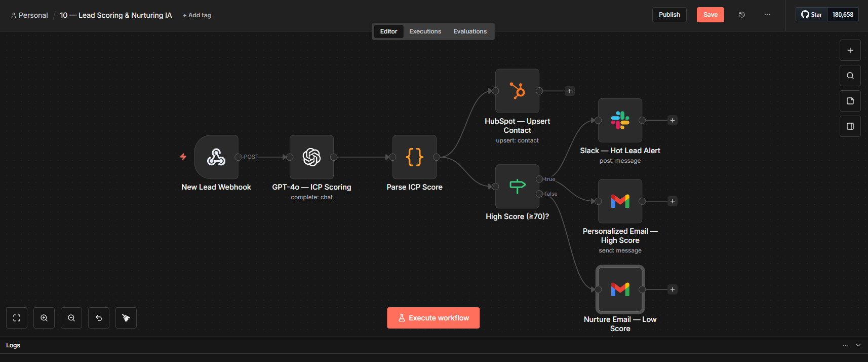
Task: Add node after Slack Hot Lead Alert
Action: click(673, 120)
